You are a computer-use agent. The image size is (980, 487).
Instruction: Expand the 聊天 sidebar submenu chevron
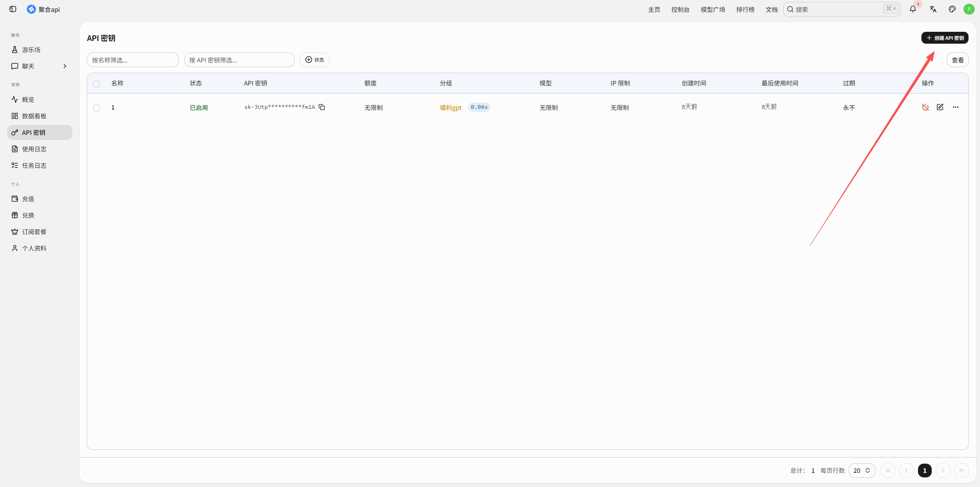point(65,66)
